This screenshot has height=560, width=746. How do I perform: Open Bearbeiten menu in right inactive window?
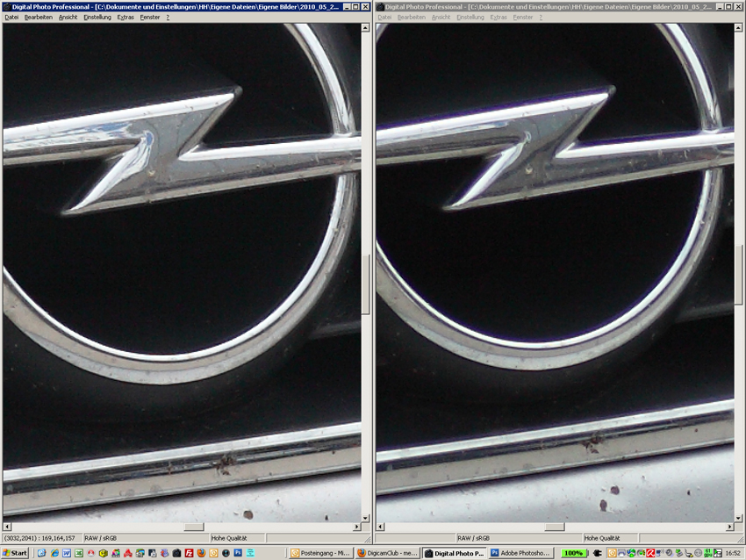pyautogui.click(x=411, y=18)
